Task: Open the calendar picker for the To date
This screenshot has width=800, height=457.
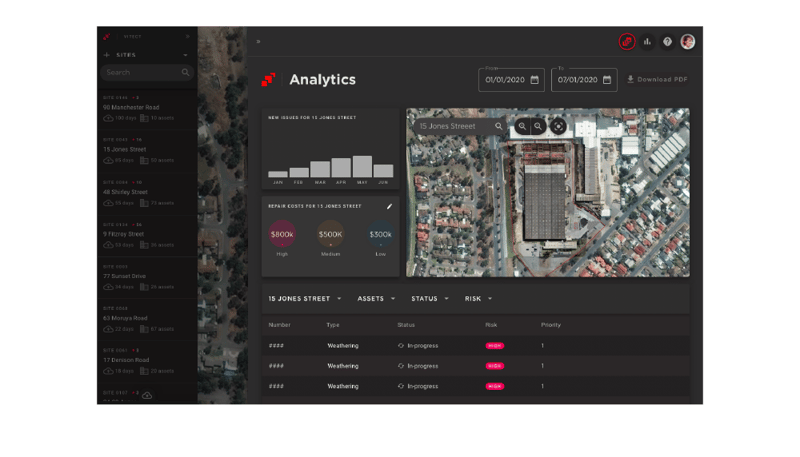Action: [x=607, y=80]
